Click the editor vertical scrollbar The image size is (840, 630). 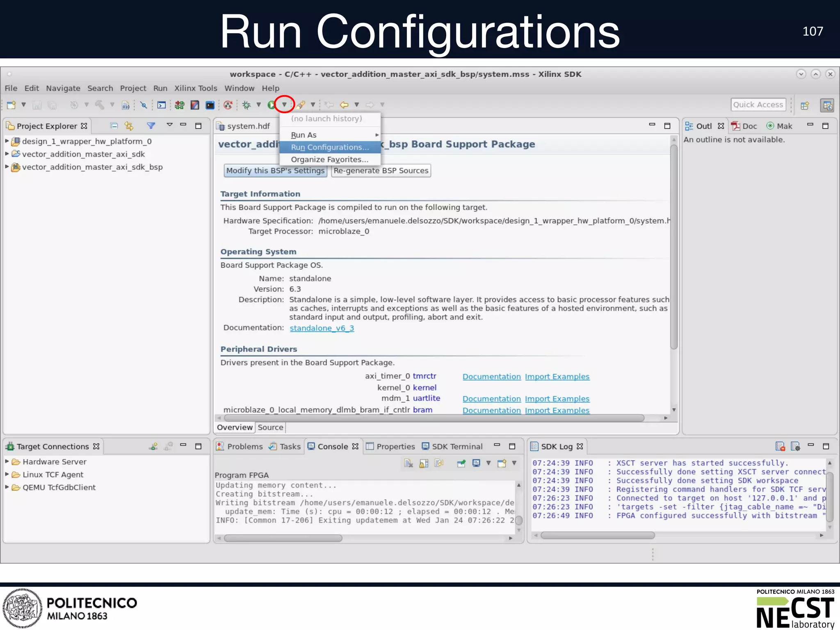[x=673, y=246]
